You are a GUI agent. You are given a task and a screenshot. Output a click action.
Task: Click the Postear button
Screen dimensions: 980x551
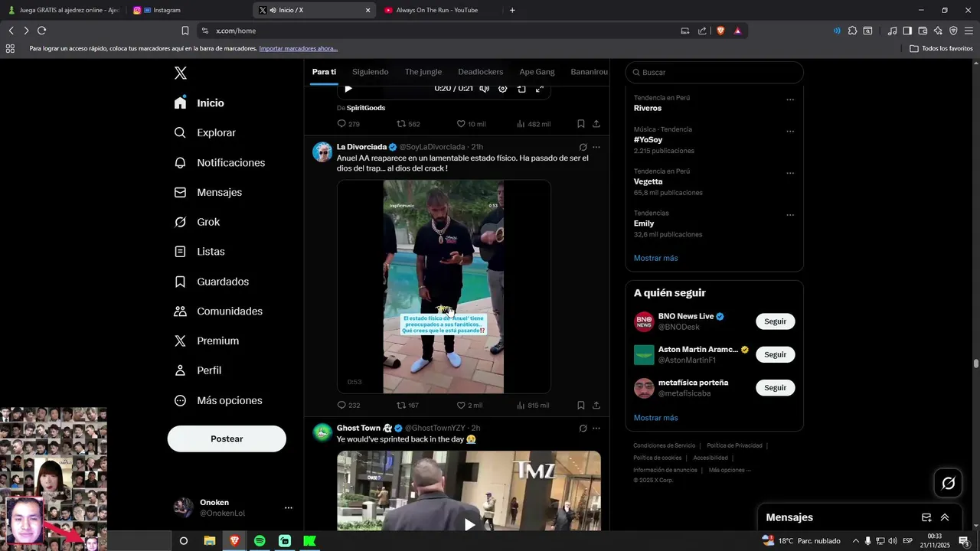tap(227, 439)
